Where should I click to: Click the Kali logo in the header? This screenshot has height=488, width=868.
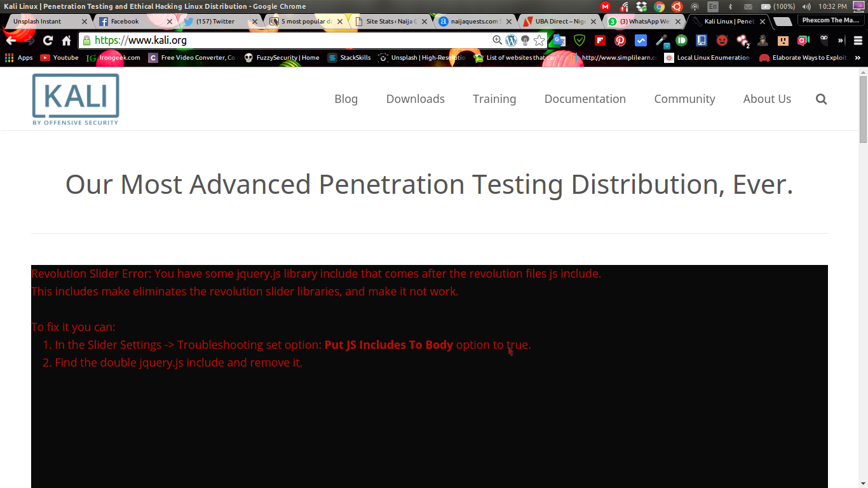pyautogui.click(x=76, y=99)
